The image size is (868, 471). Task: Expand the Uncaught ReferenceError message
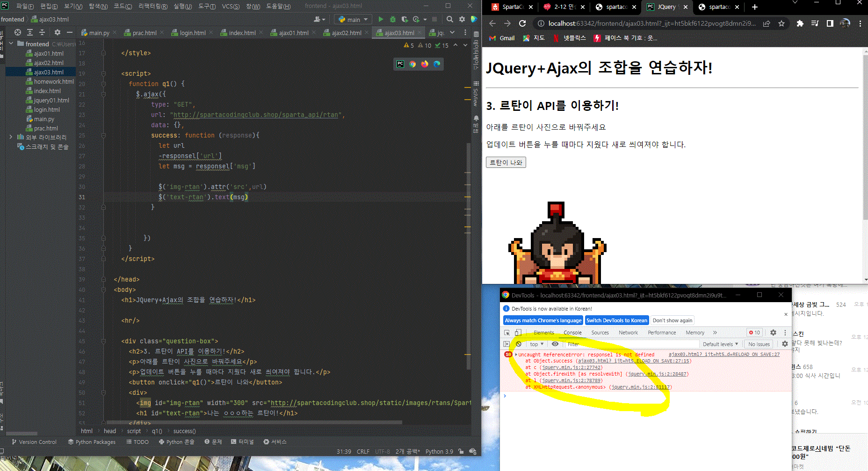[x=516, y=355]
